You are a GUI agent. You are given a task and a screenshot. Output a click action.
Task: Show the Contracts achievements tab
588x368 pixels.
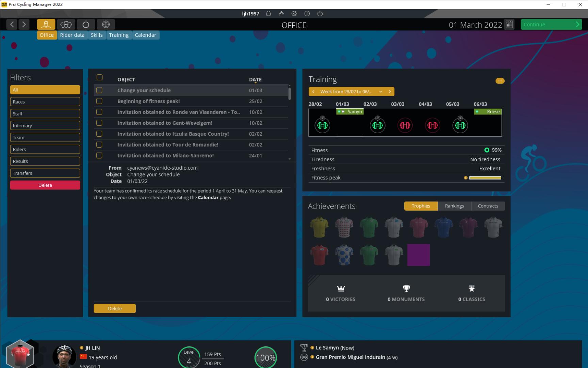pyautogui.click(x=488, y=206)
